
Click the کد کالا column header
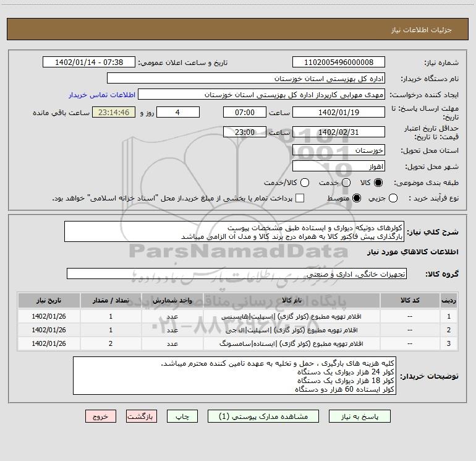pyautogui.click(x=410, y=301)
